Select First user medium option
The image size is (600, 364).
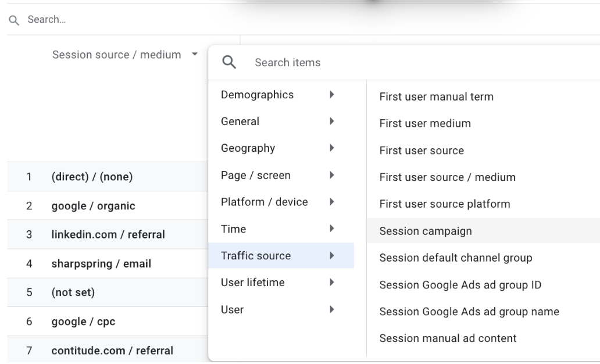[425, 123]
